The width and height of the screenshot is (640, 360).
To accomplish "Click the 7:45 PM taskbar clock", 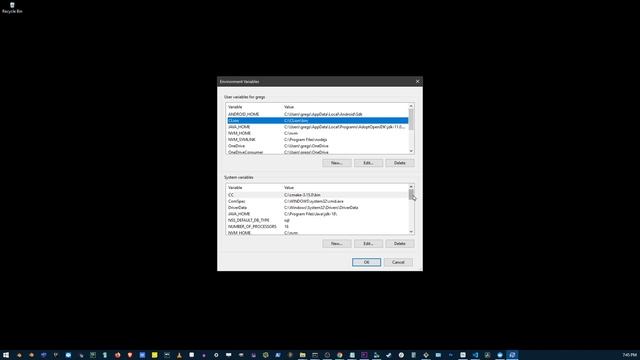I will (630, 355).
